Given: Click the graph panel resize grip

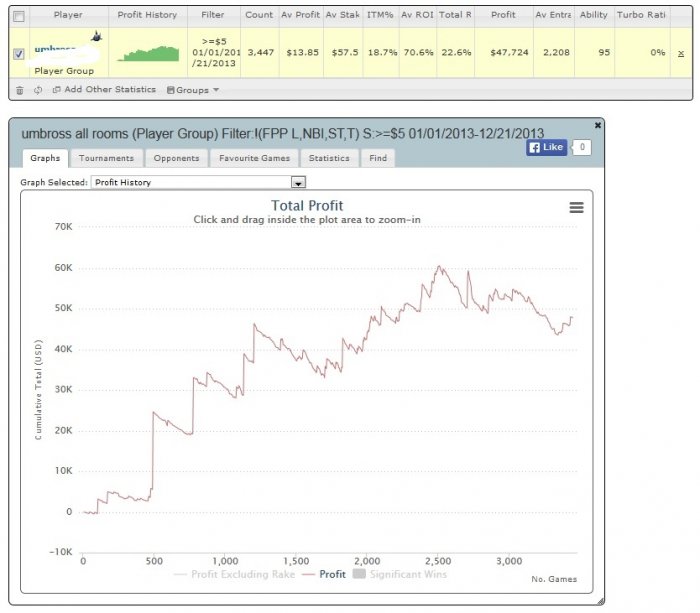Looking at the screenshot, I should 600,601.
